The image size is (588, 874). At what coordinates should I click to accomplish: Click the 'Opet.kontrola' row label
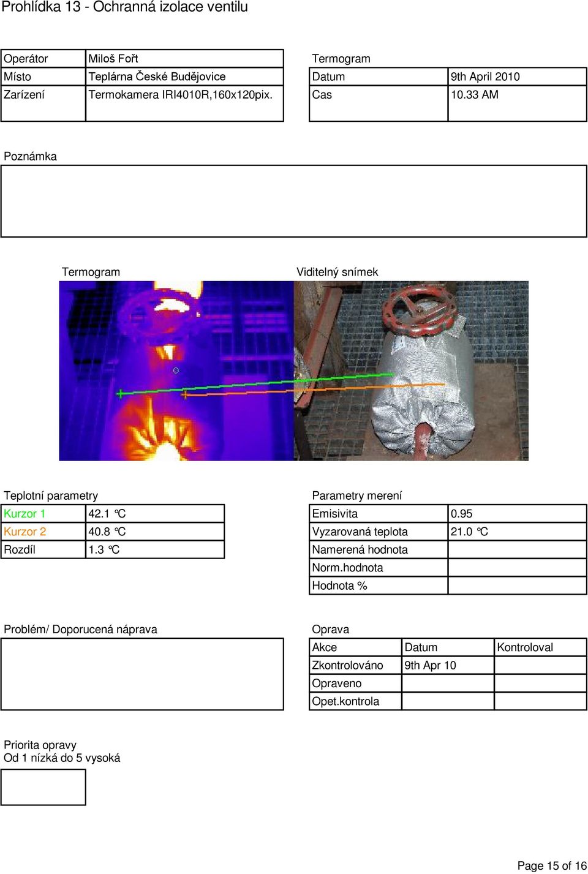[345, 701]
